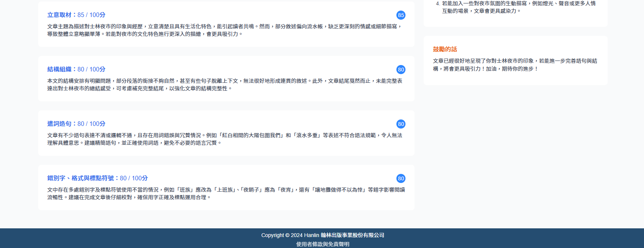Open the 使用者條款與免責聲明 footer link

tap(323, 244)
